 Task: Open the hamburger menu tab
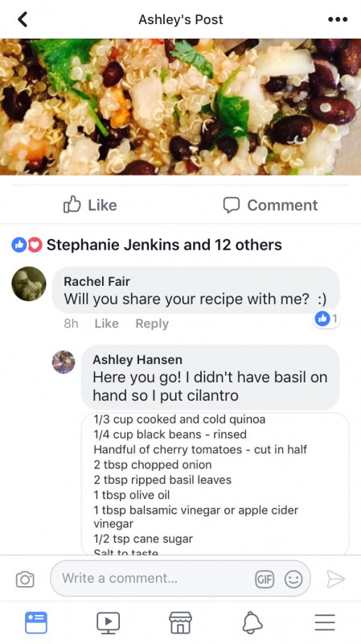tap(325, 622)
